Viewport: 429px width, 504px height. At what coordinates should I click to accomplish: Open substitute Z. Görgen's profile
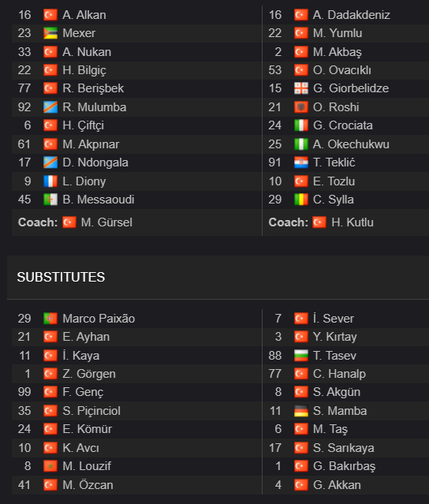89,374
